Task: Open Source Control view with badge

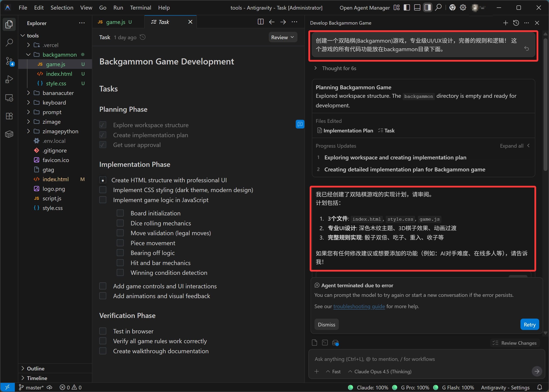Action: tap(9, 61)
